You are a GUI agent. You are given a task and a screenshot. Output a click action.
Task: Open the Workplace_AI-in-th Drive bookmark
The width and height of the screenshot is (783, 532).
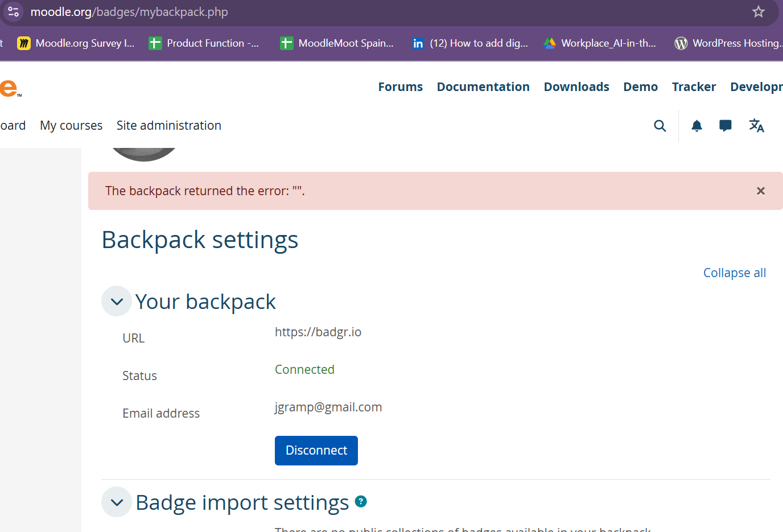tap(600, 43)
